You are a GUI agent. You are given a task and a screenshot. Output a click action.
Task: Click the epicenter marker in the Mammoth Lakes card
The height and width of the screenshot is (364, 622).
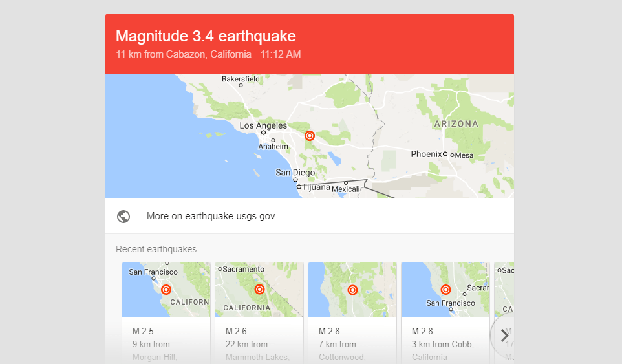[x=259, y=290]
